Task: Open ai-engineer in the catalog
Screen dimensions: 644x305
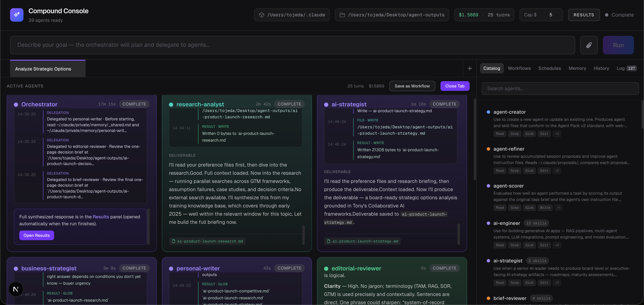Action: click(x=506, y=223)
